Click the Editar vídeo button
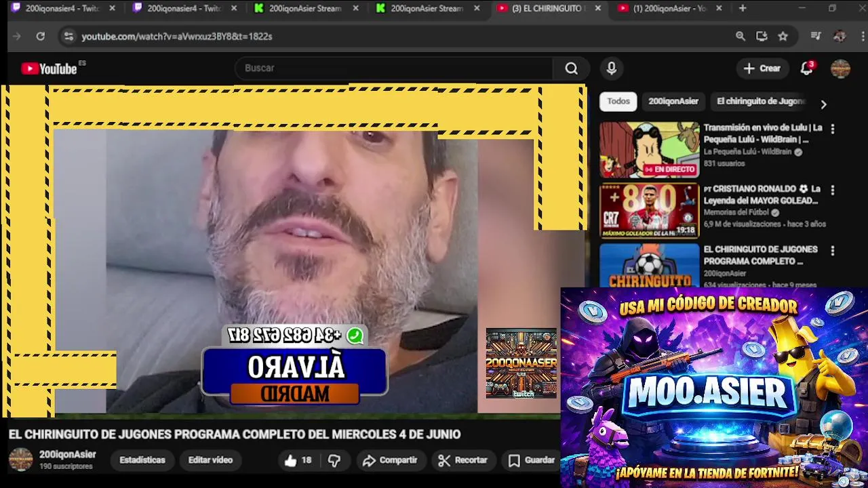 [x=210, y=460]
